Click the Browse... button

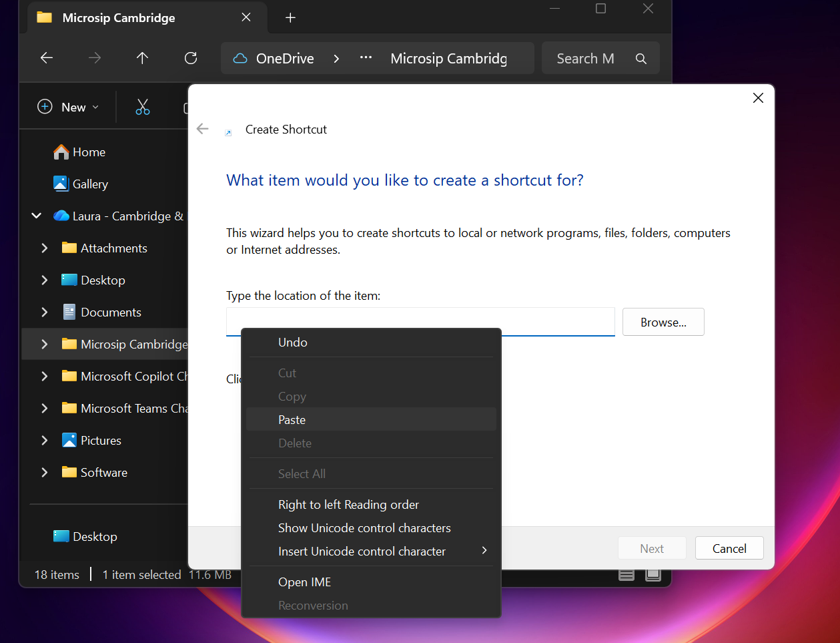663,322
